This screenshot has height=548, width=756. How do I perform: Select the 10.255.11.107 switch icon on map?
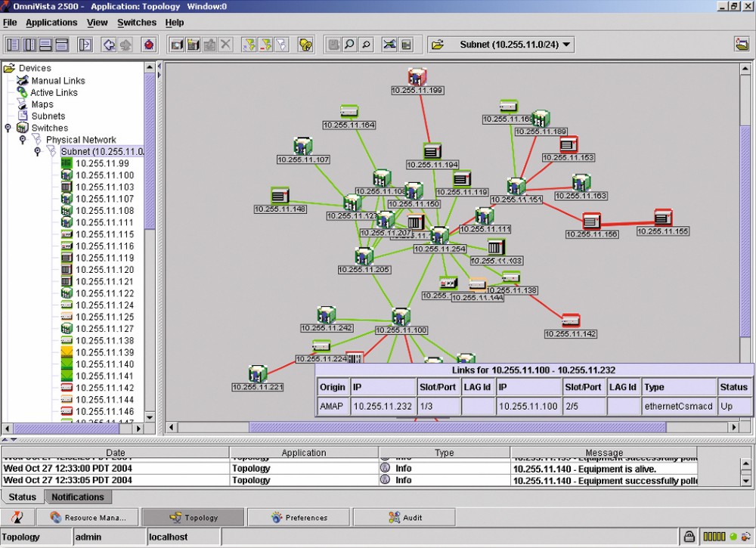pyautogui.click(x=303, y=146)
